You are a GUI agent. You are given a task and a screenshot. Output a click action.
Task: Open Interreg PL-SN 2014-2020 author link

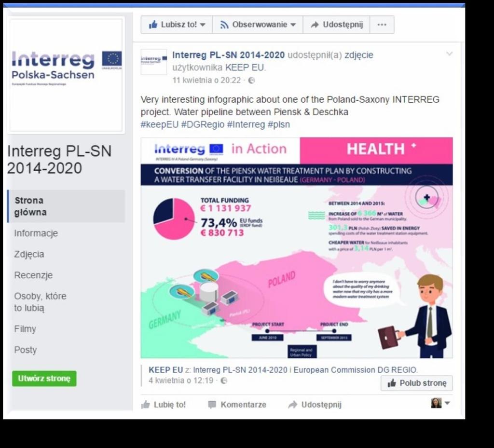coord(228,55)
